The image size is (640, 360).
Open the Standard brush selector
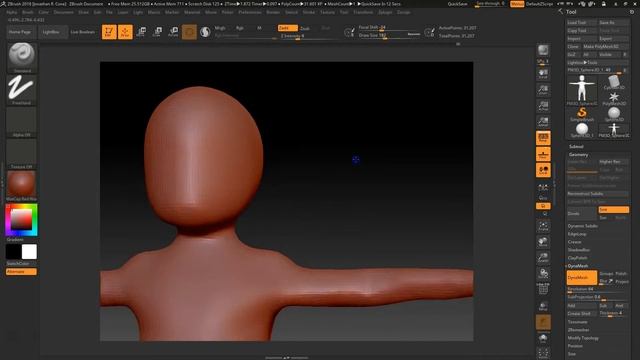tap(22, 58)
